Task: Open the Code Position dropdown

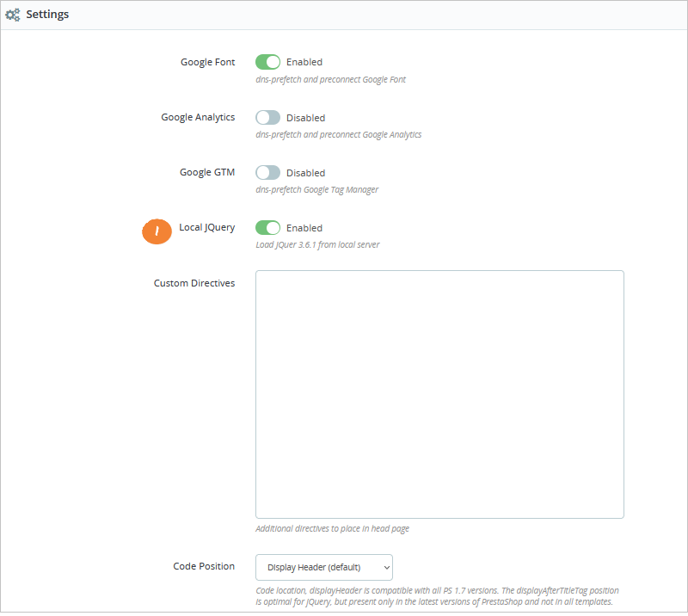Action: tap(324, 567)
